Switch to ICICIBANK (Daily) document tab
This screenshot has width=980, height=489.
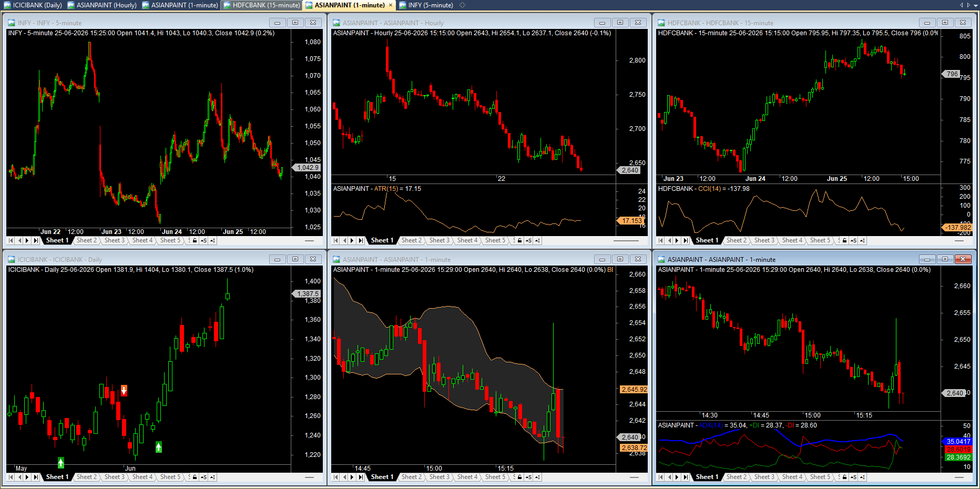33,5
